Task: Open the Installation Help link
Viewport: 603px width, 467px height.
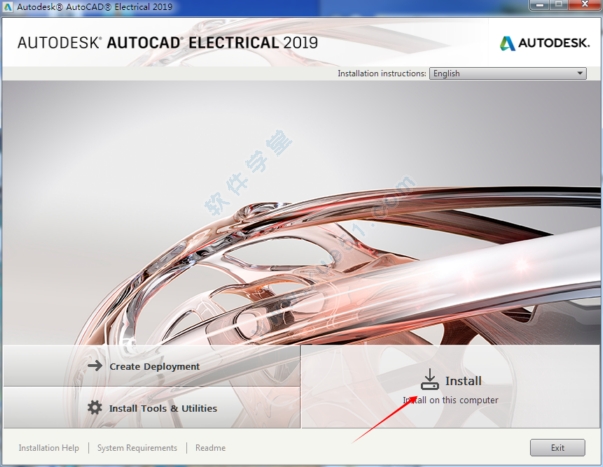Action: [x=49, y=448]
